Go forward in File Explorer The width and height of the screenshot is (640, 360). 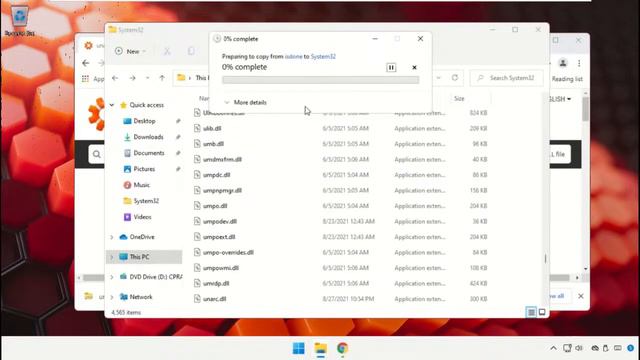pyautogui.click(x=132, y=78)
